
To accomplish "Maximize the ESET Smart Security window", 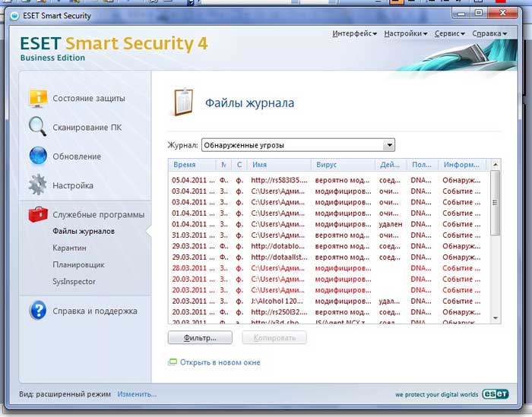I will 478,13.
